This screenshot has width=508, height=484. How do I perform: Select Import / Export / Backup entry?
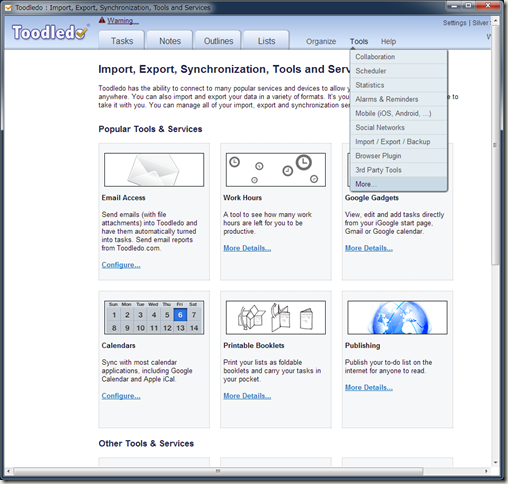398,142
